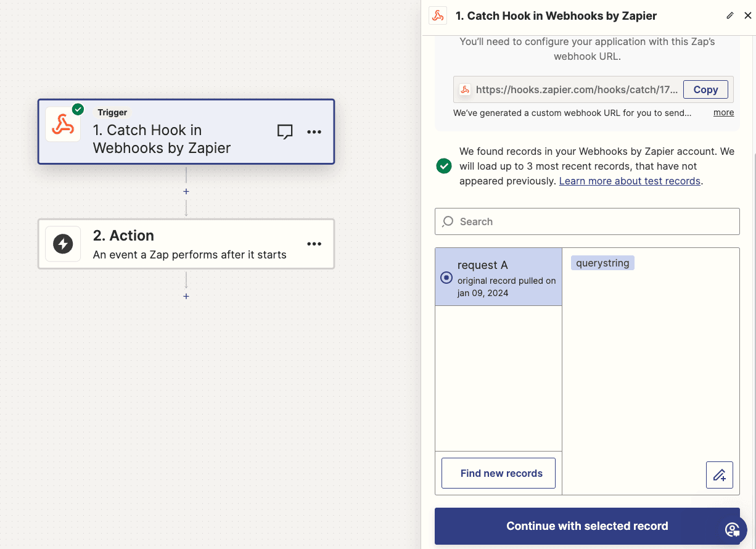
Task: Select the request A radio button
Action: (x=446, y=278)
